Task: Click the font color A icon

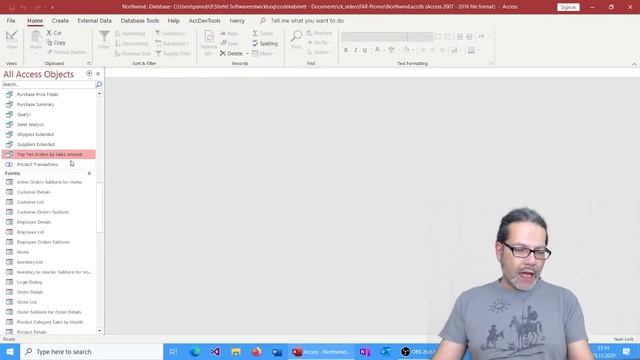Action: pos(377,50)
